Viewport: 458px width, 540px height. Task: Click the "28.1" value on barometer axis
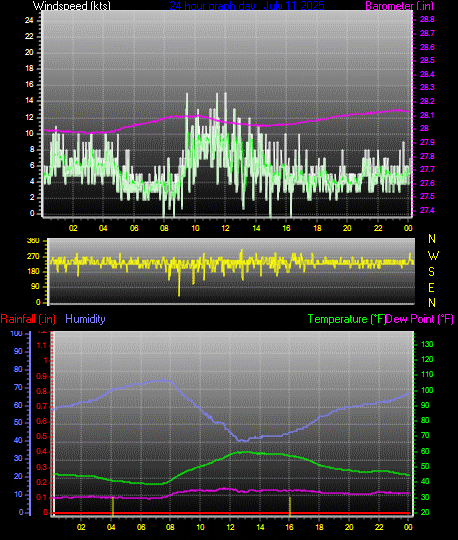click(427, 115)
